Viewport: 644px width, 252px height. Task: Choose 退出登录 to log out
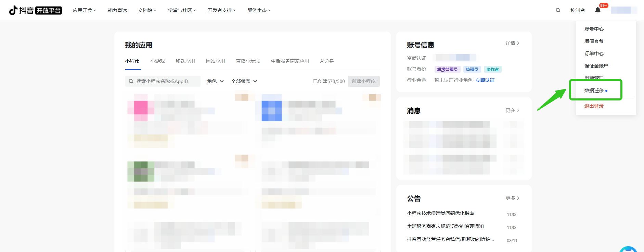(x=594, y=106)
